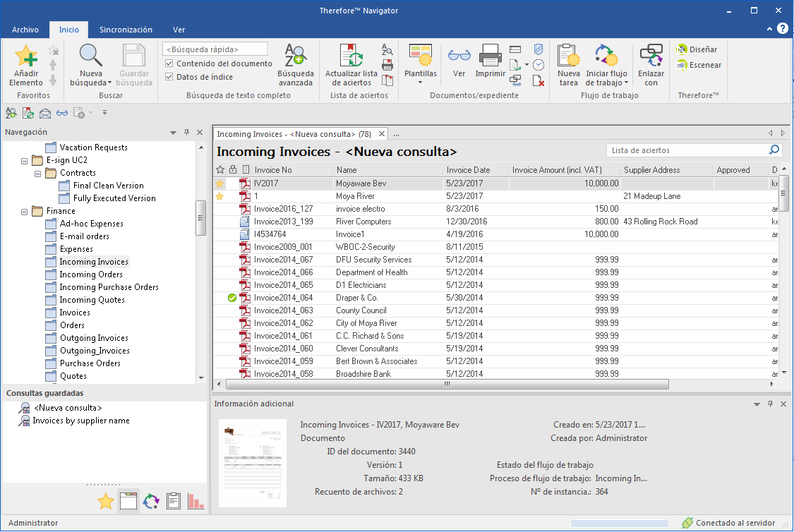794x532 pixels.
Task: Toggle favorite star on IV2017 row
Action: (x=219, y=183)
